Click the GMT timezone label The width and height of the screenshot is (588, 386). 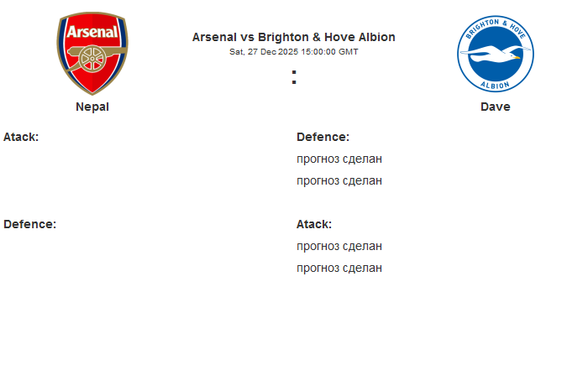pyautogui.click(x=348, y=52)
